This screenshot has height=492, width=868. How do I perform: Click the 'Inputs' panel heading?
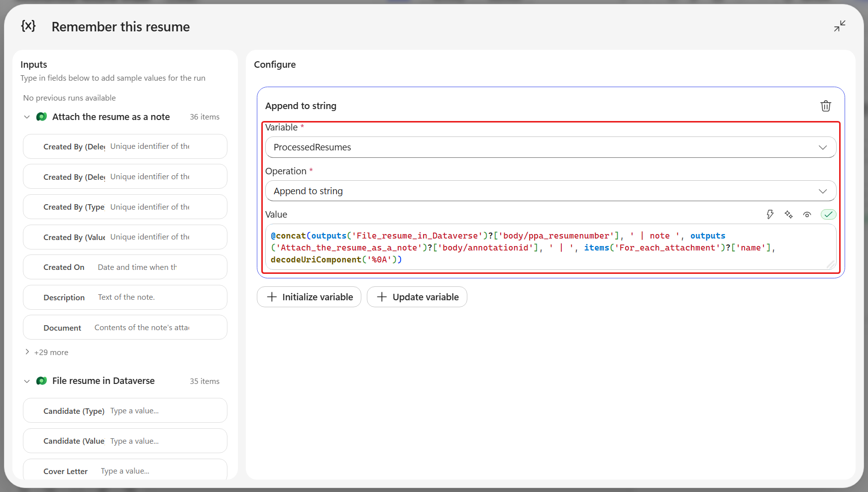tap(34, 65)
